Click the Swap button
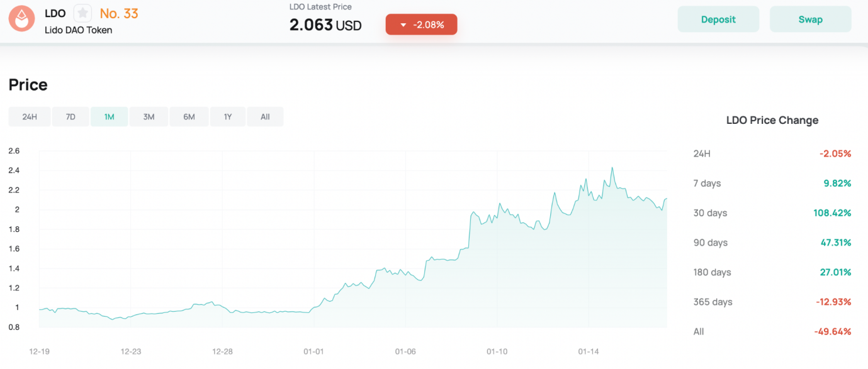Viewport: 868px width, 369px height. coord(810,19)
